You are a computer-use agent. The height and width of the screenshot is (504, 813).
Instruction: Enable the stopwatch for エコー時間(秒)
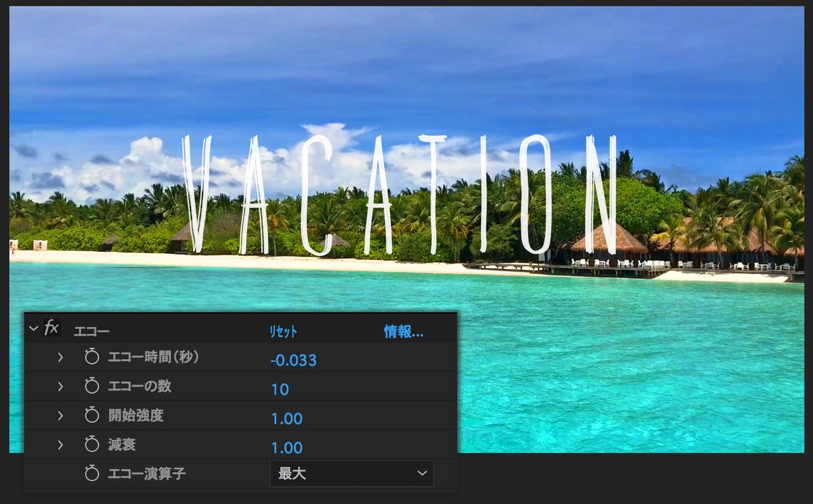92,357
